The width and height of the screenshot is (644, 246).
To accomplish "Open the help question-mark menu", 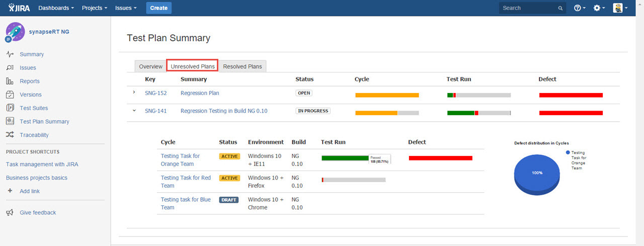I will point(580,8).
